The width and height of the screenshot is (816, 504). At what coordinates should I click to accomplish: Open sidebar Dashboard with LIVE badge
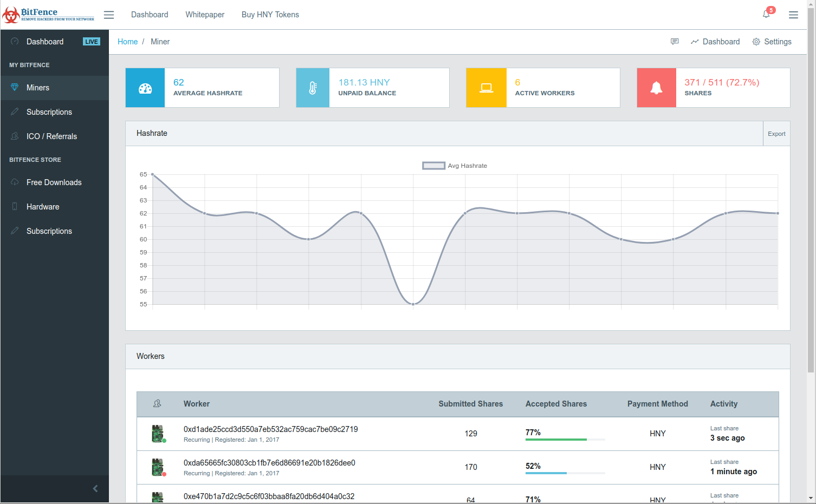click(55, 42)
